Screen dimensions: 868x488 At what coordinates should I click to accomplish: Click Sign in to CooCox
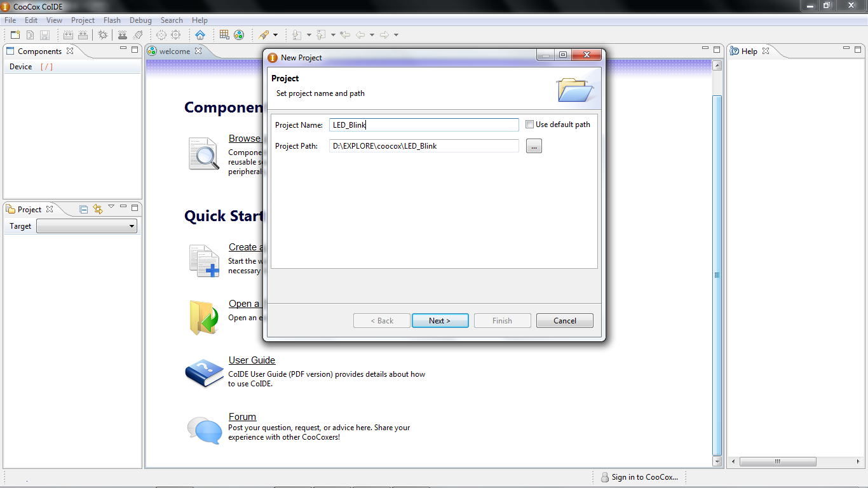point(640,477)
